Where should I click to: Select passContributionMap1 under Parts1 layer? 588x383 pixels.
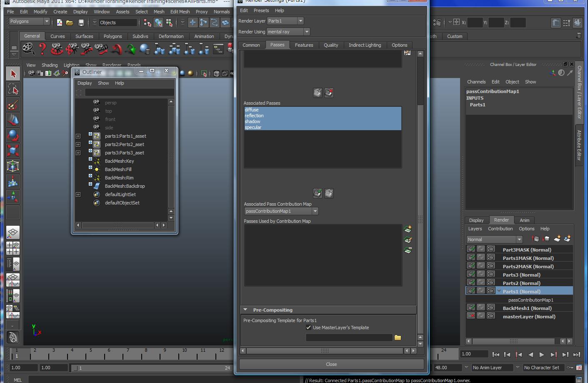[x=530, y=300]
